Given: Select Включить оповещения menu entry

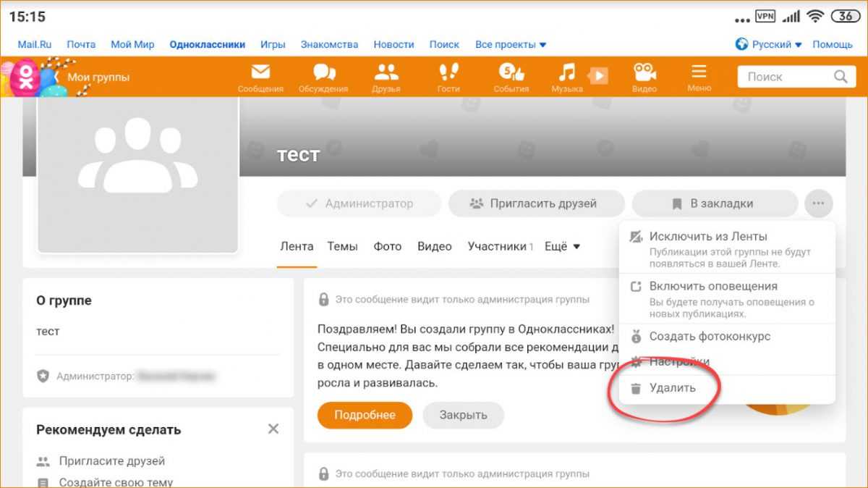Looking at the screenshot, I should [727, 298].
